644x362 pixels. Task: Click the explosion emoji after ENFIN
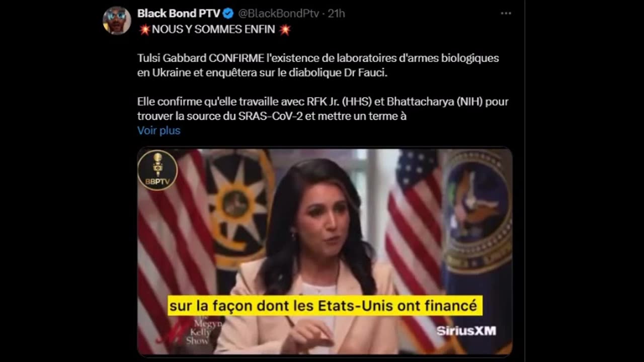pyautogui.click(x=285, y=30)
